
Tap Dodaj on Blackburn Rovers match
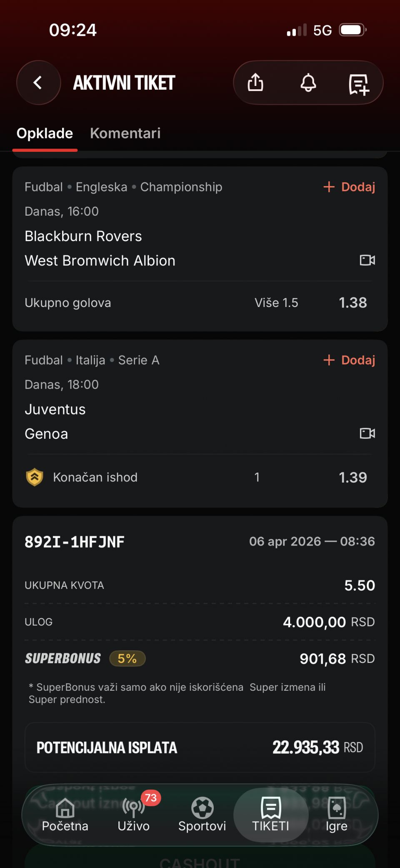pos(350,187)
